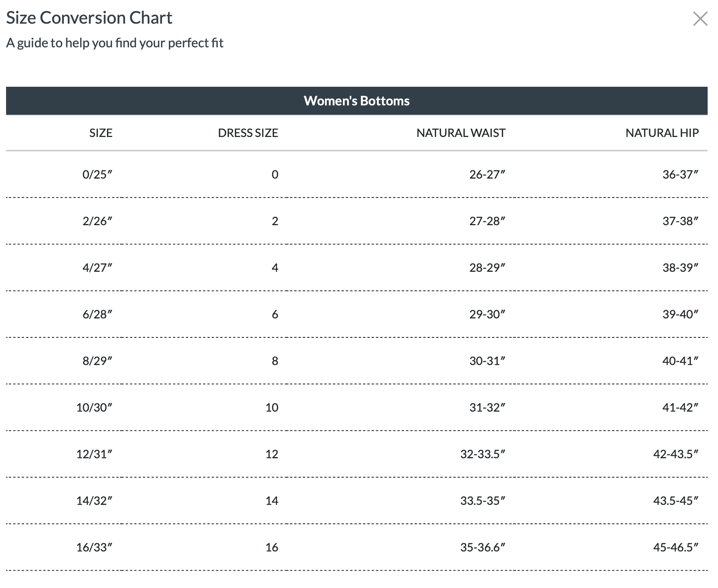
Task: Select the 12/31″ size cell
Action: pos(94,454)
